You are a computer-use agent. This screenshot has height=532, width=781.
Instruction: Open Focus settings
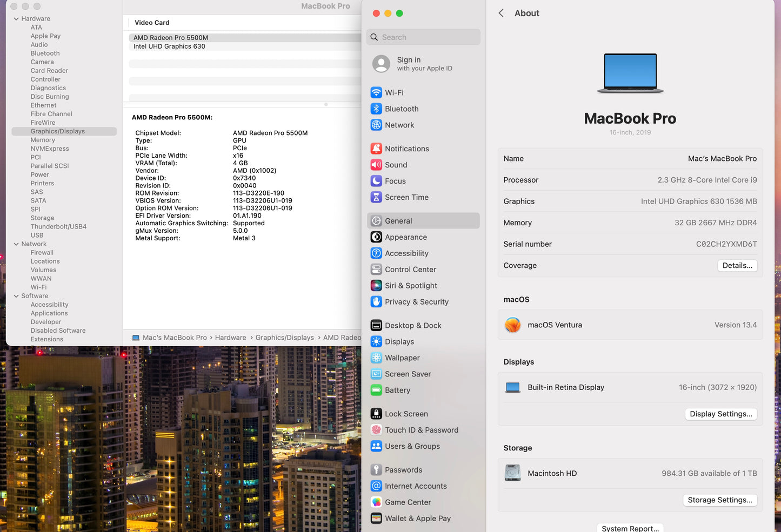(x=395, y=181)
